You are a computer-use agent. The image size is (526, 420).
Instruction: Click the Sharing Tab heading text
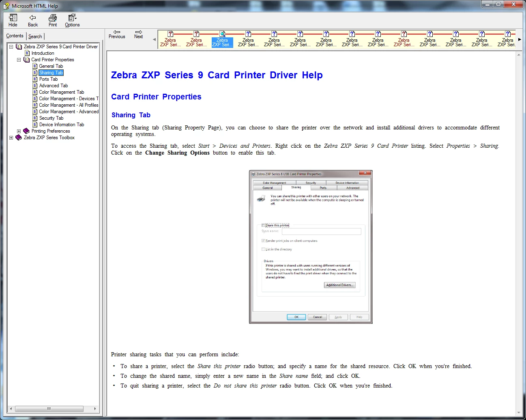click(x=131, y=115)
